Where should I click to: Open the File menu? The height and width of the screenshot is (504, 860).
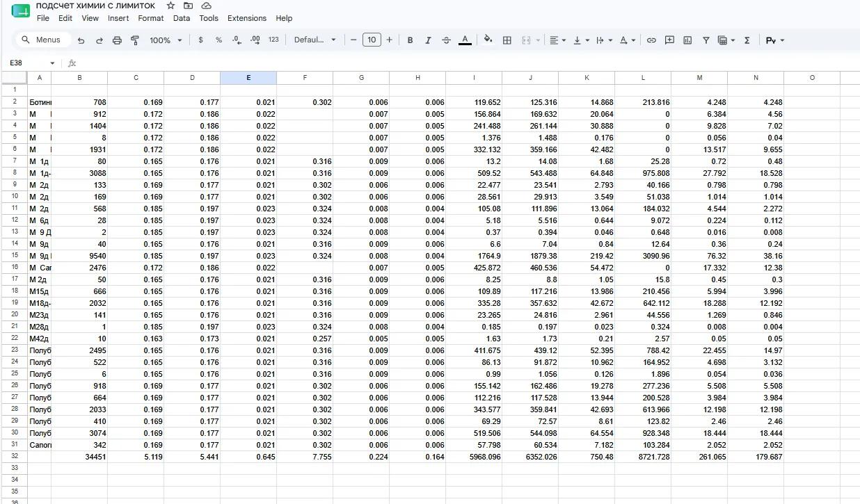(43, 18)
